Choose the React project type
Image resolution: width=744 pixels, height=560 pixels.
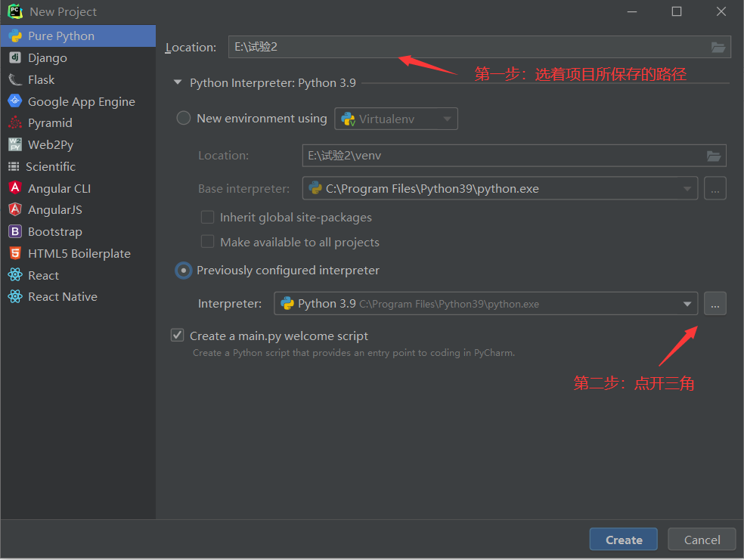(x=79, y=275)
